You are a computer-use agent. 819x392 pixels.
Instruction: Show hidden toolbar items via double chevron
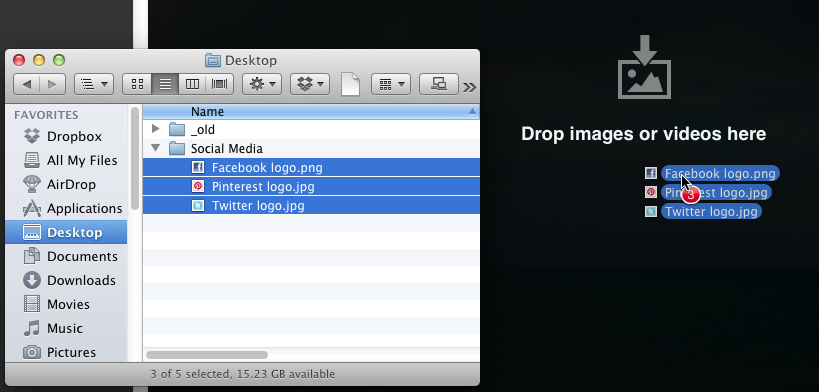click(470, 87)
